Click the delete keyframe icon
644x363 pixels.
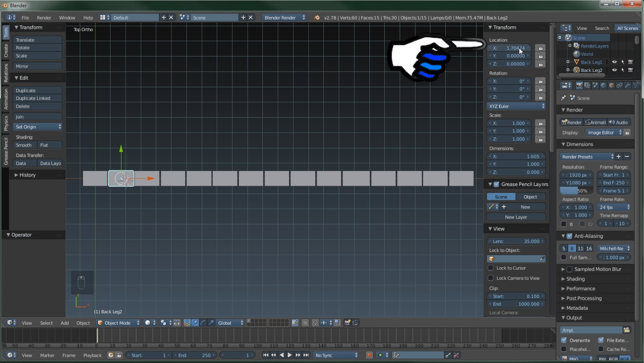click(x=456, y=355)
